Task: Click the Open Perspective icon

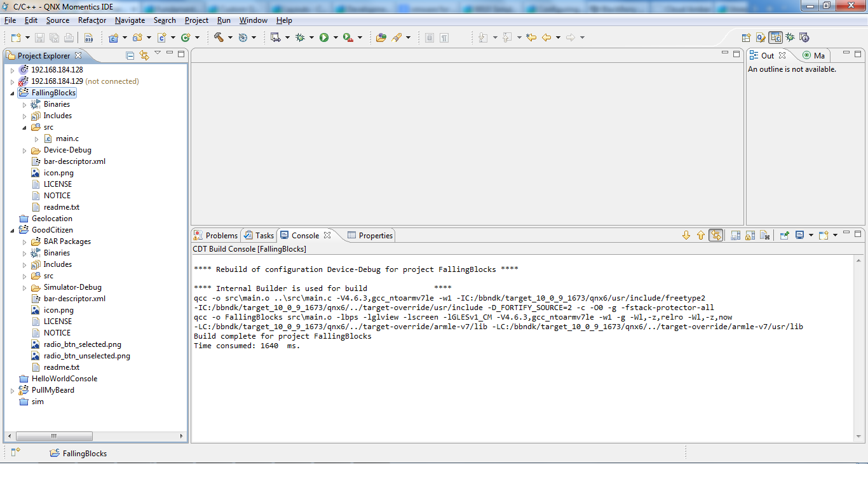Action: coord(746,37)
